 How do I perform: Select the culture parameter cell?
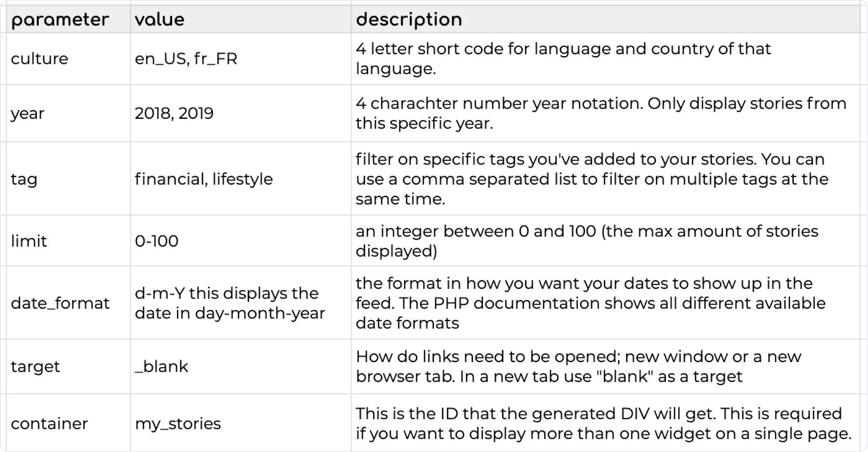[68, 59]
